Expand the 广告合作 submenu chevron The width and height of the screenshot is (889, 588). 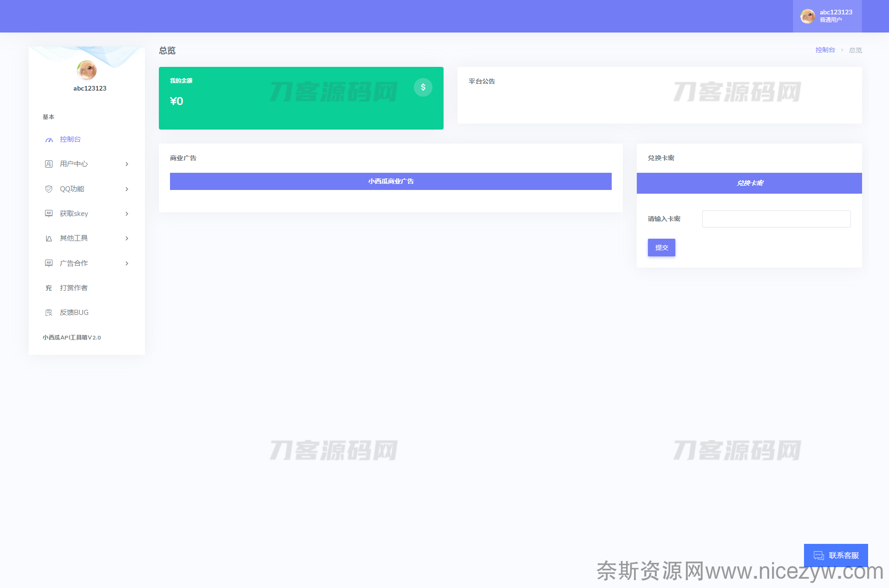pyautogui.click(x=127, y=263)
